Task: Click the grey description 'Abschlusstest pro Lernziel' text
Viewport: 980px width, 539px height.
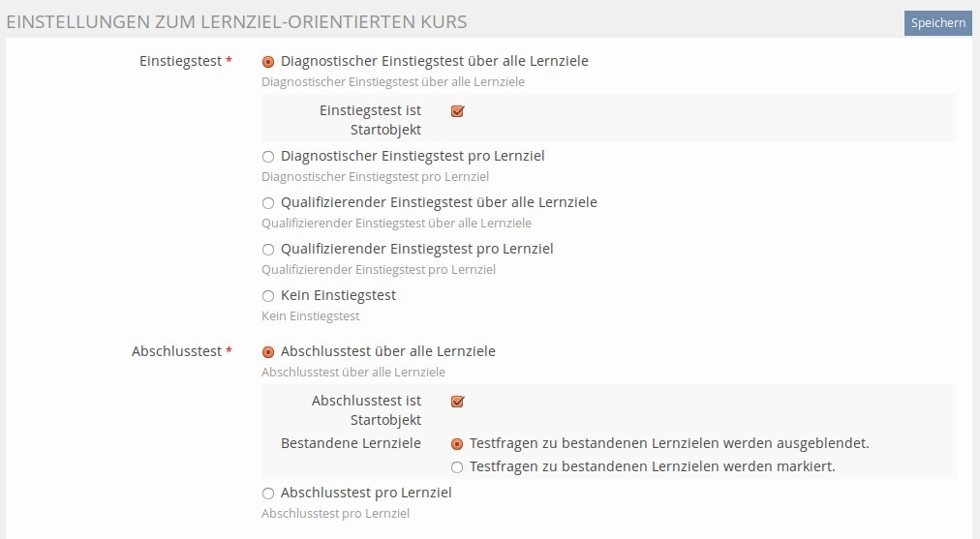Action: click(335, 513)
